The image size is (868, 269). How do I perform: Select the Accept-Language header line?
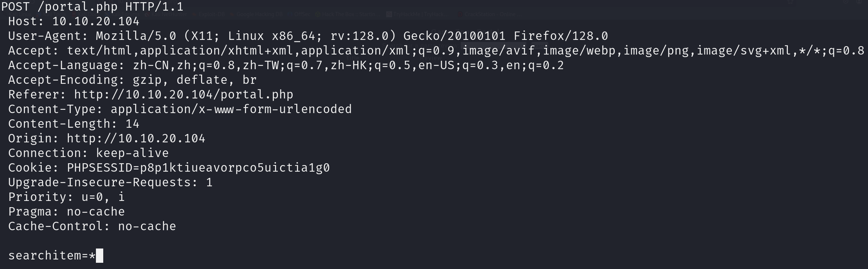tap(286, 66)
